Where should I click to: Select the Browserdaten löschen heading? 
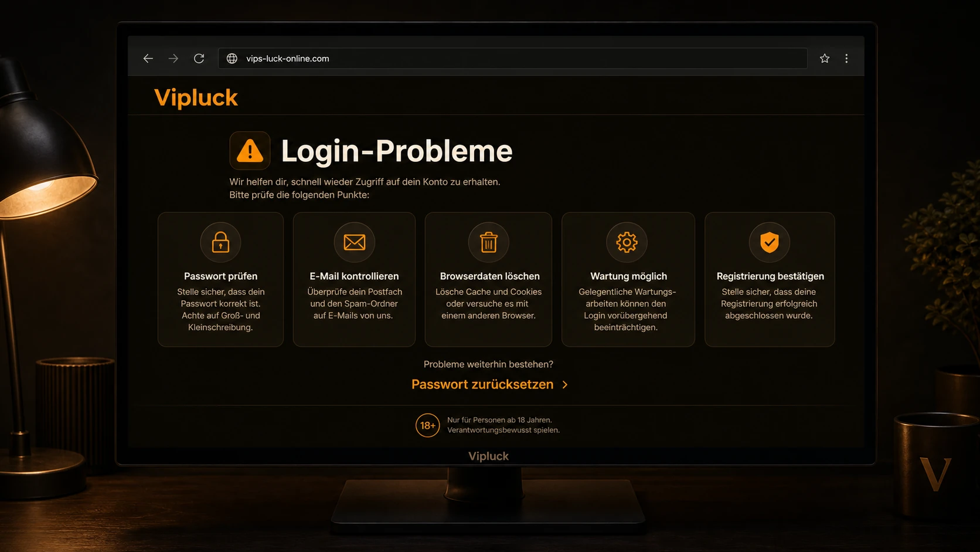489,276
